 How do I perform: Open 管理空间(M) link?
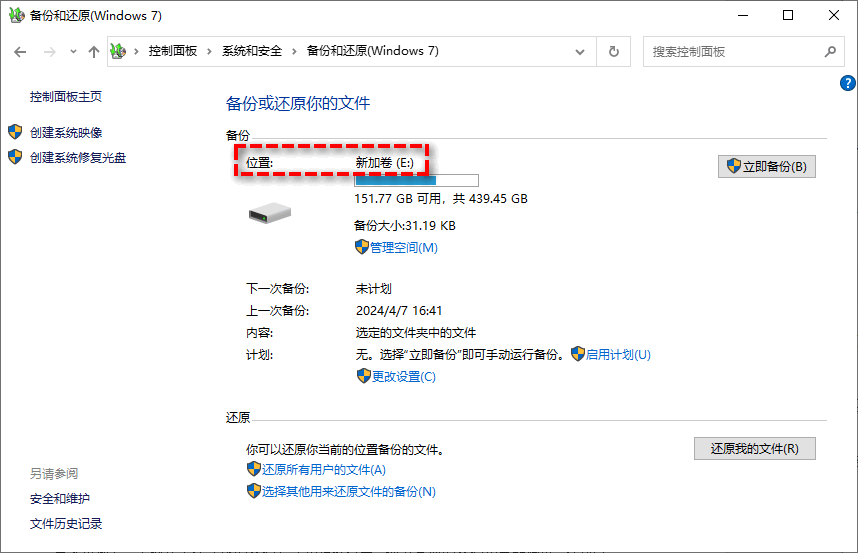pos(404,248)
